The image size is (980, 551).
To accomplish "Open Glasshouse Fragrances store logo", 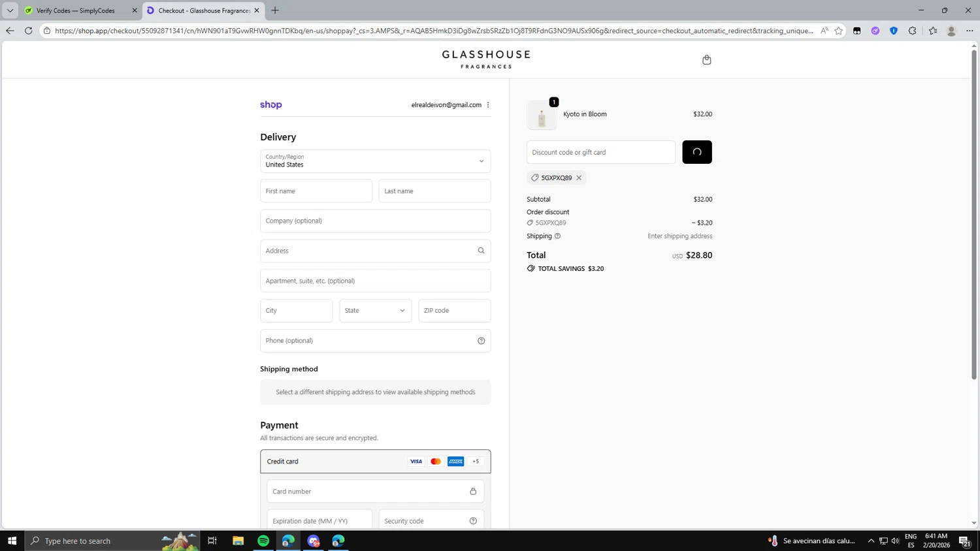I will pos(486,59).
